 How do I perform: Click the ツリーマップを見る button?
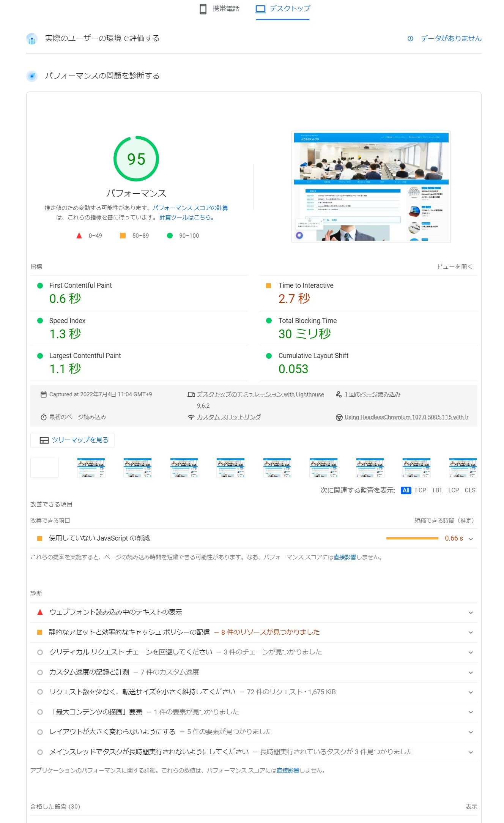pyautogui.click(x=72, y=440)
